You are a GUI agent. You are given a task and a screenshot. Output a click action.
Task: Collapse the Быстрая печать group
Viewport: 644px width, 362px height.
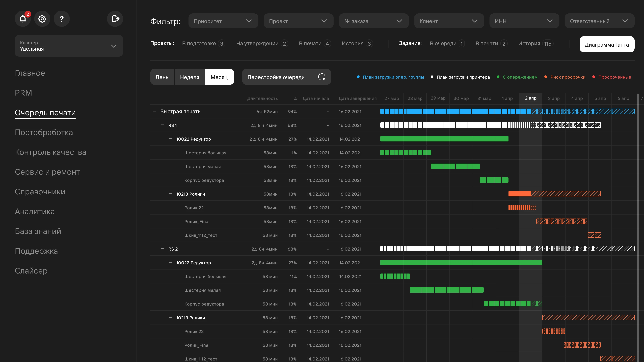154,111
